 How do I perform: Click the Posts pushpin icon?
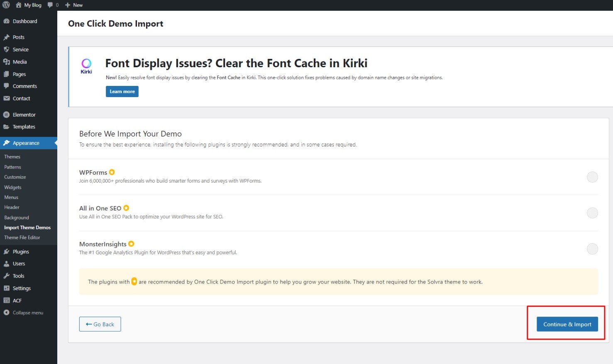coord(6,37)
